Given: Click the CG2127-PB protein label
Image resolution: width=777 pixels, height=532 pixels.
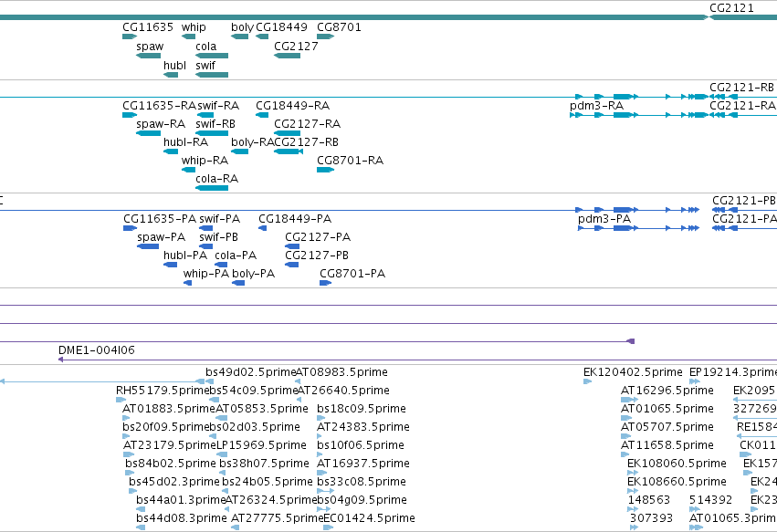Looking at the screenshot, I should [317, 256].
